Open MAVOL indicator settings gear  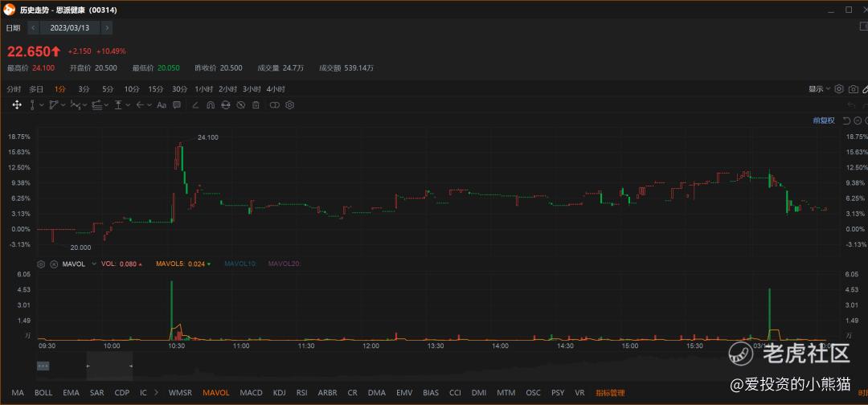40,264
